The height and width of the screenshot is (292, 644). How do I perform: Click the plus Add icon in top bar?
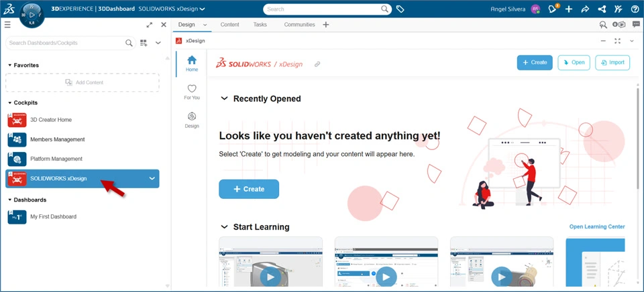569,9
